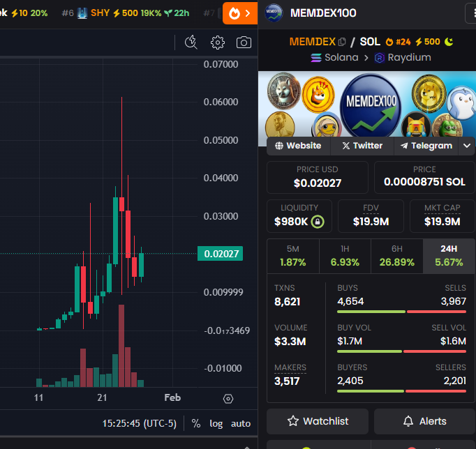
Task: Click the BUYS 4,654 value
Action: (x=350, y=301)
